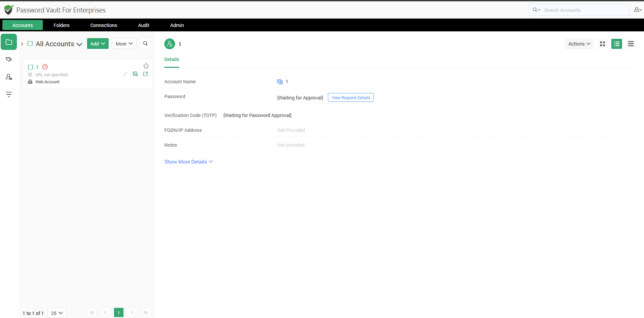This screenshot has width=644, height=318.
Task: Open the 25 per page dropdown
Action: pyautogui.click(x=57, y=313)
